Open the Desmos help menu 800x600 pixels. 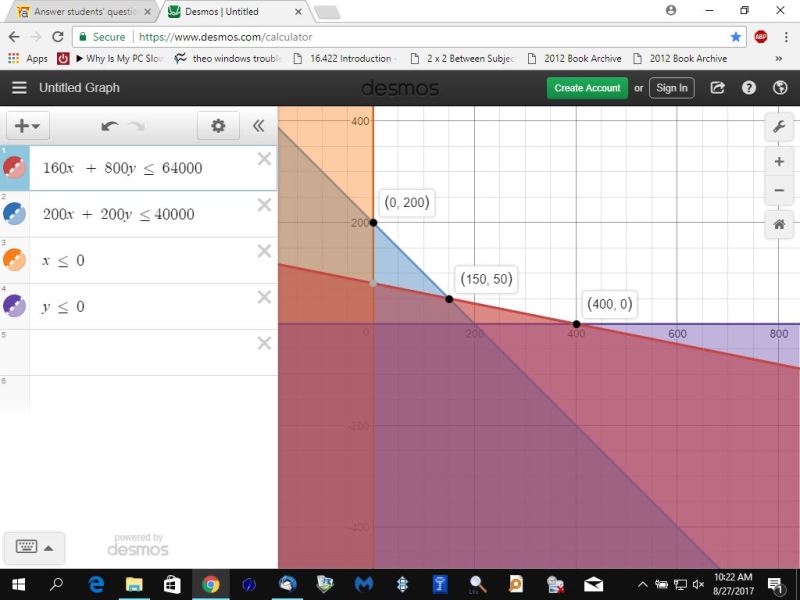(748, 88)
